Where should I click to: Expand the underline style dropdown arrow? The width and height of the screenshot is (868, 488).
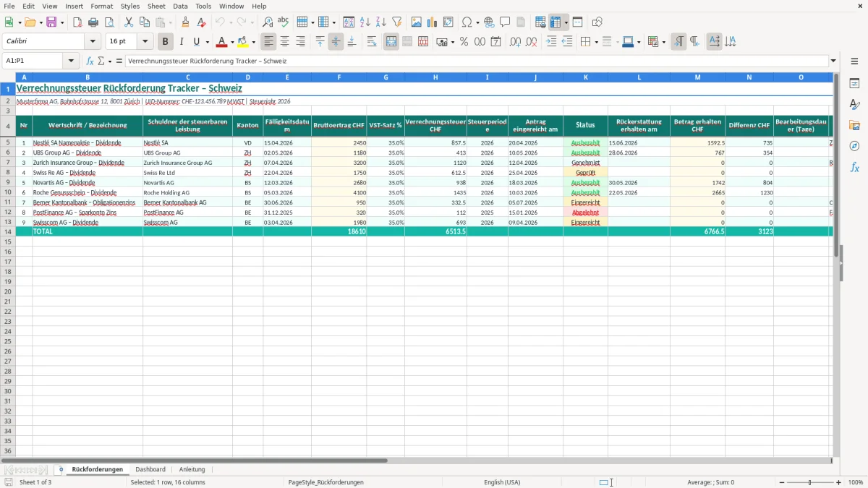(x=207, y=42)
